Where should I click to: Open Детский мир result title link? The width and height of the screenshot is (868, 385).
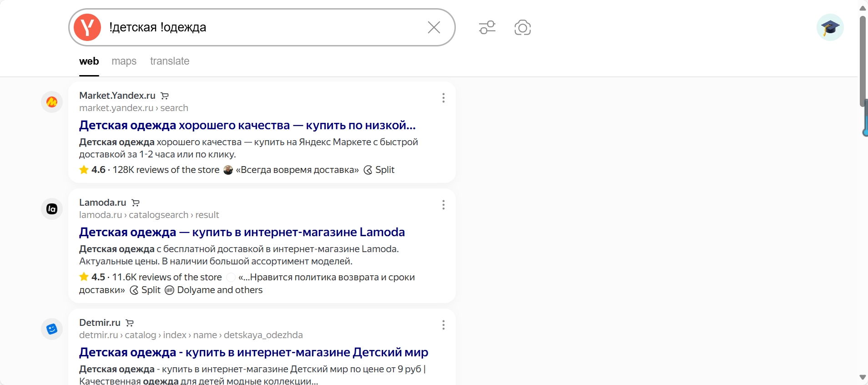254,352
